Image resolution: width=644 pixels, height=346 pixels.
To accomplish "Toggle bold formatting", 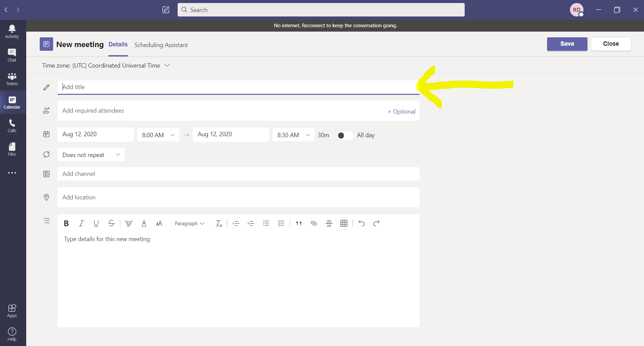I will [x=66, y=223].
